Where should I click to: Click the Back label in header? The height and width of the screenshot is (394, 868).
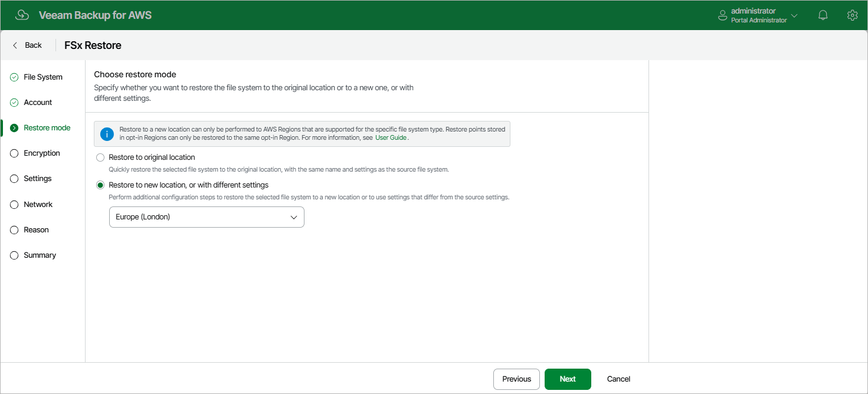point(34,45)
